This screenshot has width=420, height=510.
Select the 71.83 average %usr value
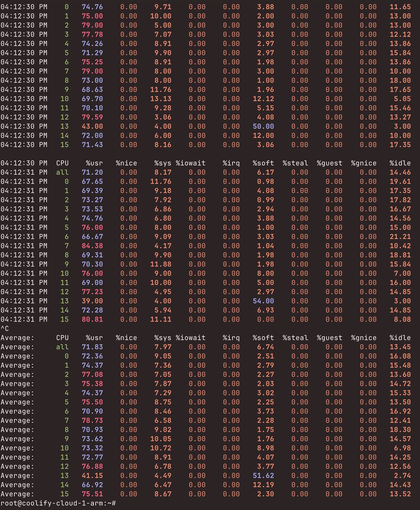coord(92,347)
